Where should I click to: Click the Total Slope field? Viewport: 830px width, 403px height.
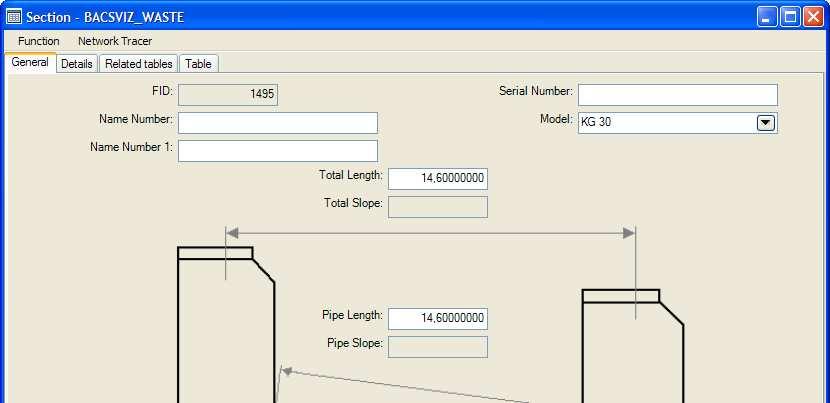(x=438, y=207)
